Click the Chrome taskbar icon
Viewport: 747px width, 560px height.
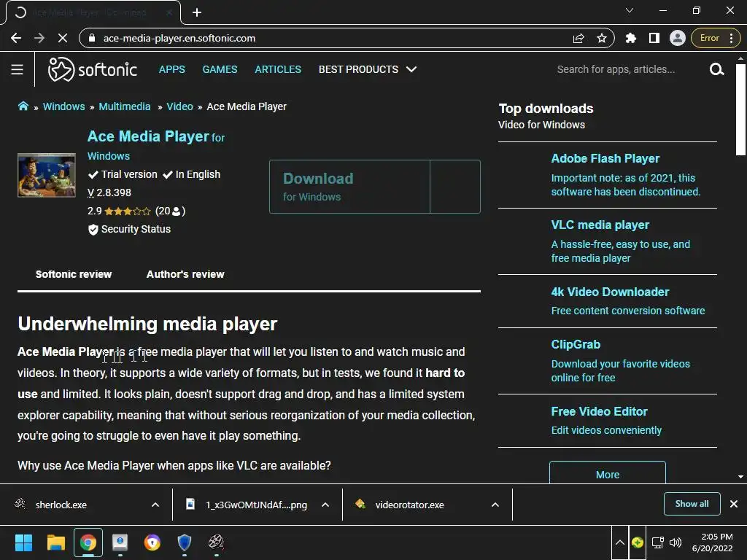pos(88,542)
